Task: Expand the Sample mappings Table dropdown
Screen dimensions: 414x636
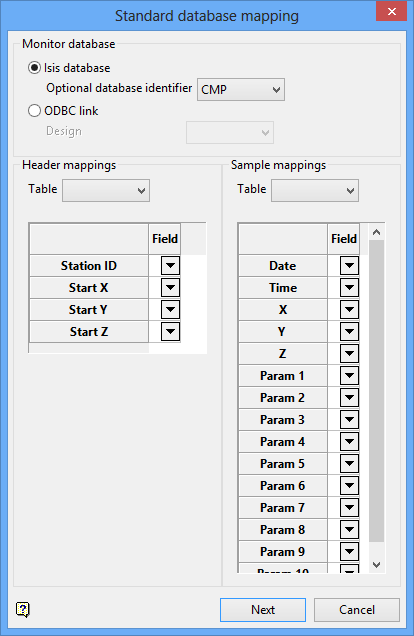Action: (x=315, y=190)
